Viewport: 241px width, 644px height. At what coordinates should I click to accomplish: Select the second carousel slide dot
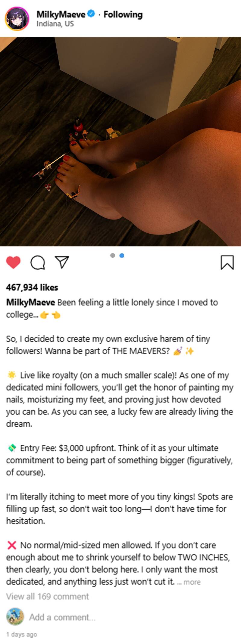point(122,256)
